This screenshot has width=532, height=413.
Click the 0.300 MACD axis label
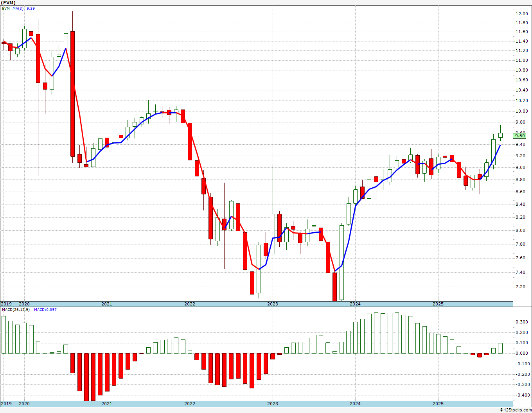(x=522, y=322)
